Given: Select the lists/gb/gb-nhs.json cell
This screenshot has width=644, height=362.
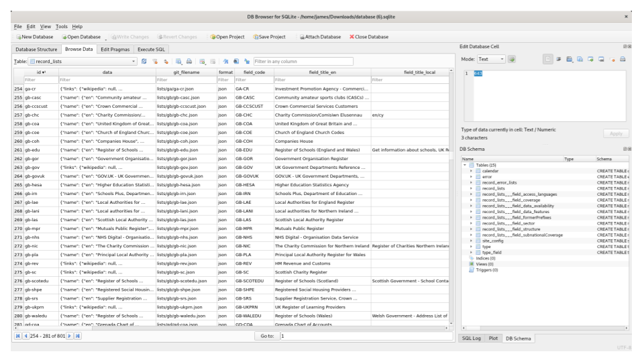Looking at the screenshot, I should click(x=186, y=237).
